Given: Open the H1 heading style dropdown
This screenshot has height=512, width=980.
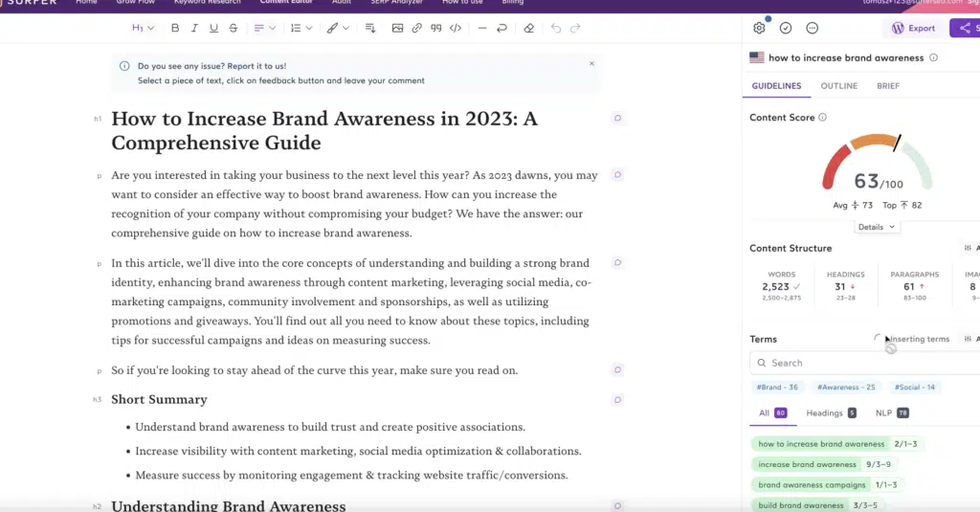Looking at the screenshot, I should tap(143, 29).
